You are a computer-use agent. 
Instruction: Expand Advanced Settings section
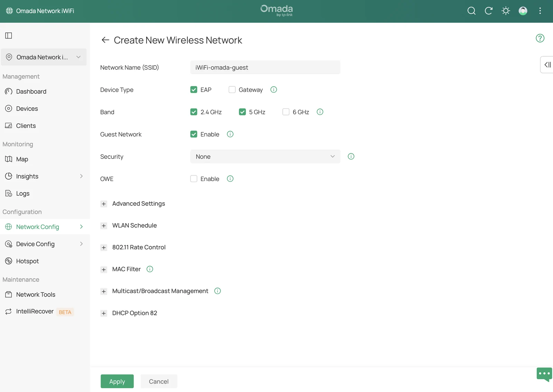(104, 204)
